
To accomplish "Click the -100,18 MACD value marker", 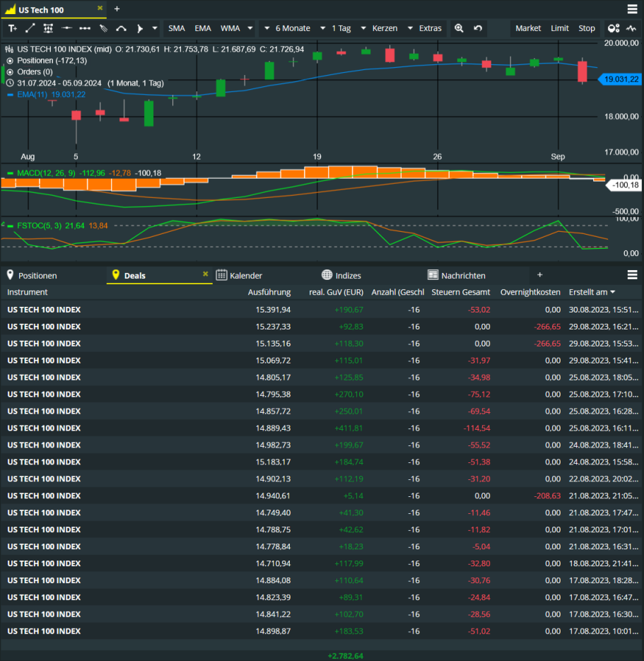I will 623,185.
